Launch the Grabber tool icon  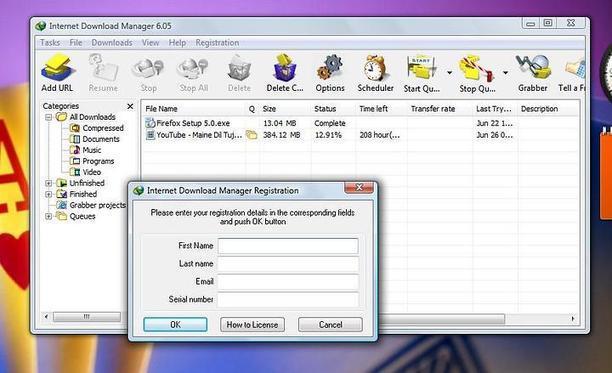coord(533,67)
